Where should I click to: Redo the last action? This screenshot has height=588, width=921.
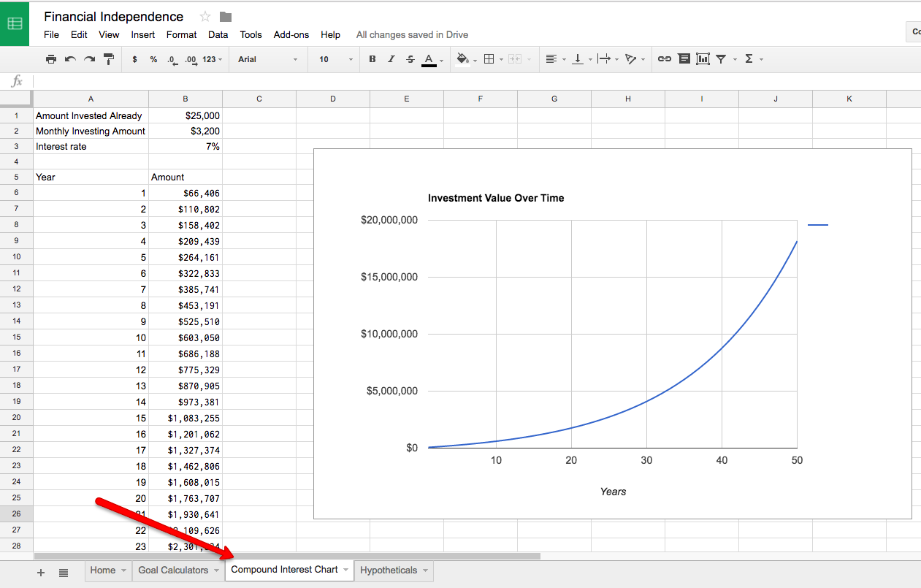(x=89, y=59)
